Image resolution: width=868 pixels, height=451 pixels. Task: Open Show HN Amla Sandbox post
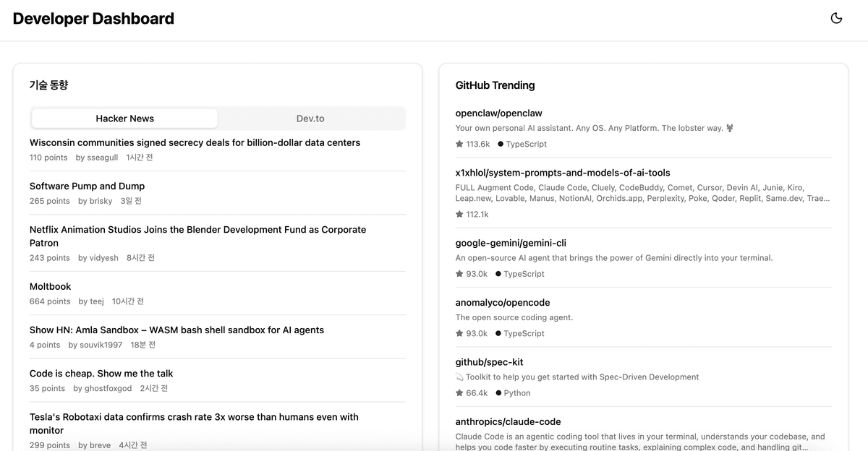click(x=176, y=330)
